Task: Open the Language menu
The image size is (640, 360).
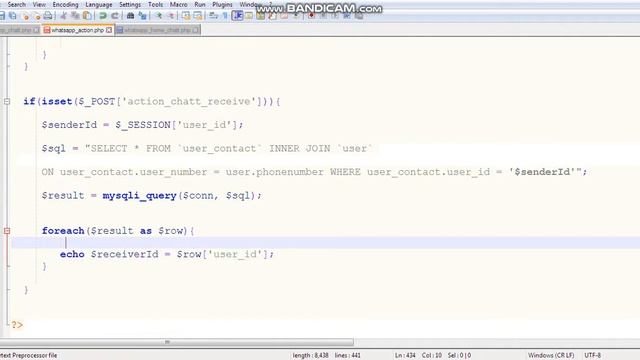Action: (99, 4)
